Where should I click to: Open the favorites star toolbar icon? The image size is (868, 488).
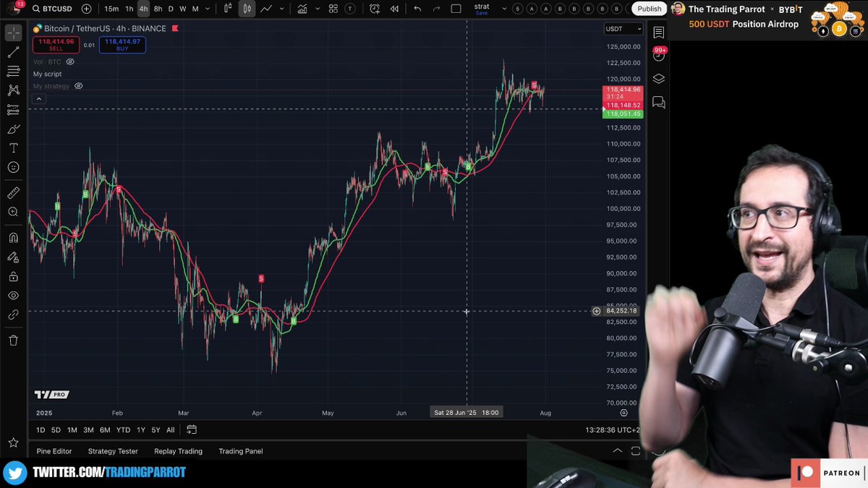tap(13, 442)
